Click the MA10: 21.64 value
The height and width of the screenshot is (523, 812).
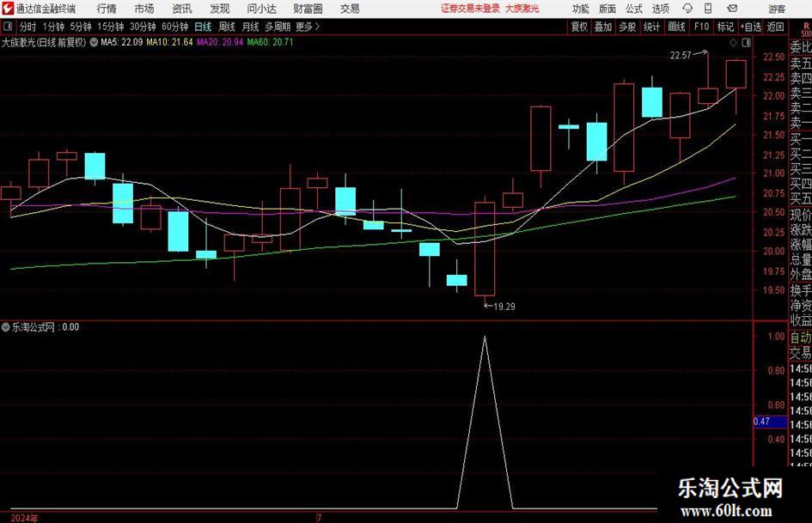(x=170, y=42)
